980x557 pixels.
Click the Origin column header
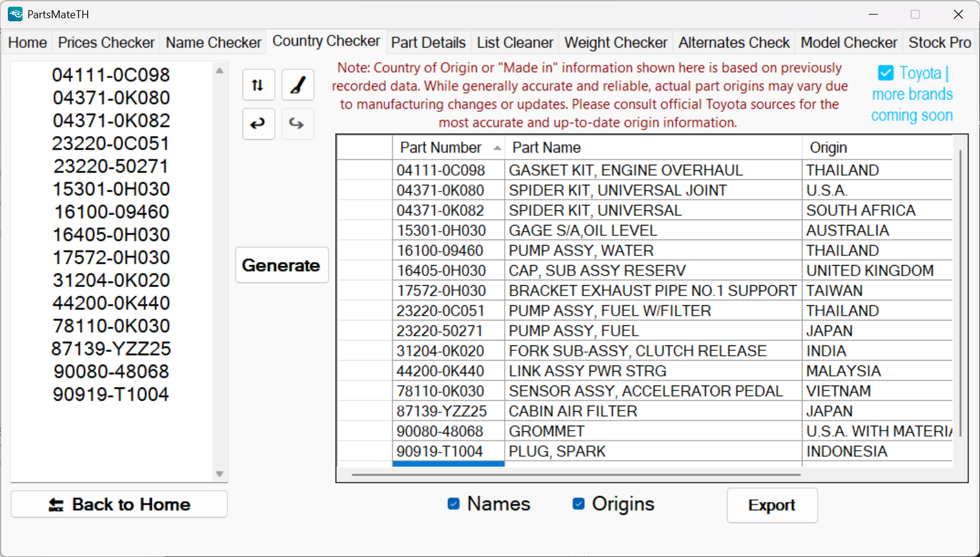coord(828,148)
